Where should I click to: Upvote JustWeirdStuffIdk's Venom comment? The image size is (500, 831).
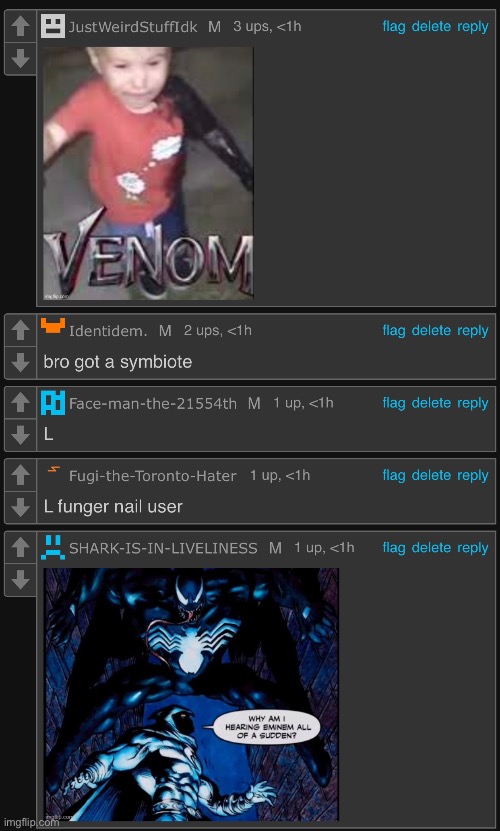click(20, 26)
